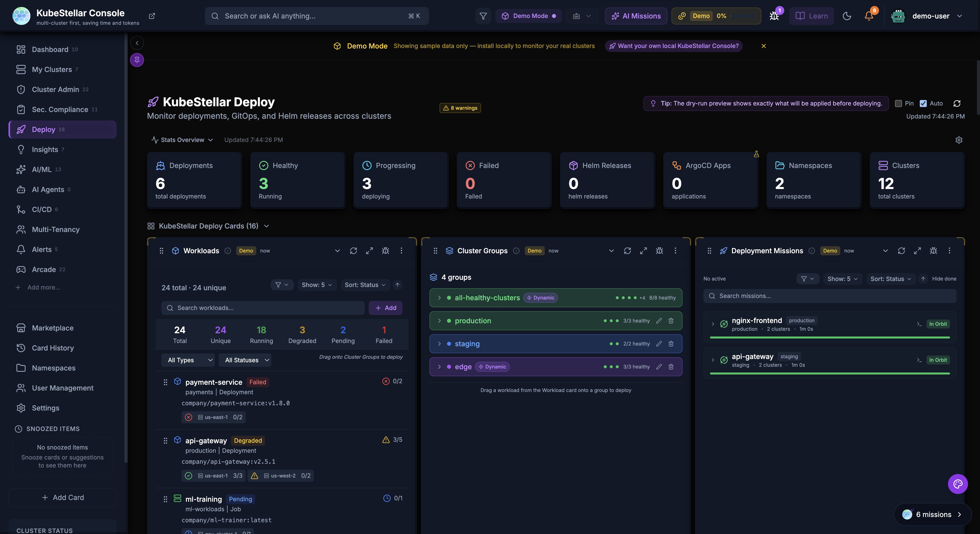Go to Sec. Compliance sidebar item
The height and width of the screenshot is (534, 980).
60,109
